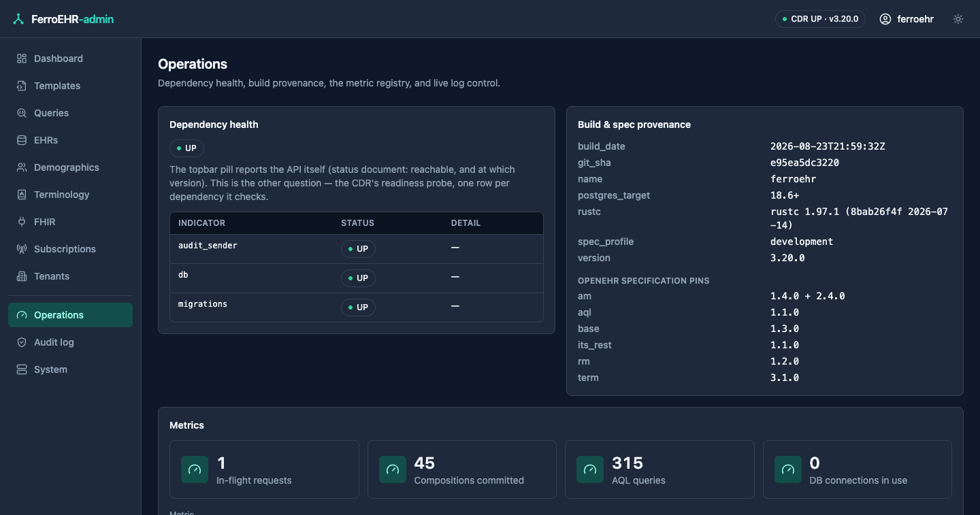
Task: Open the Dashboard page
Action: coord(70,59)
